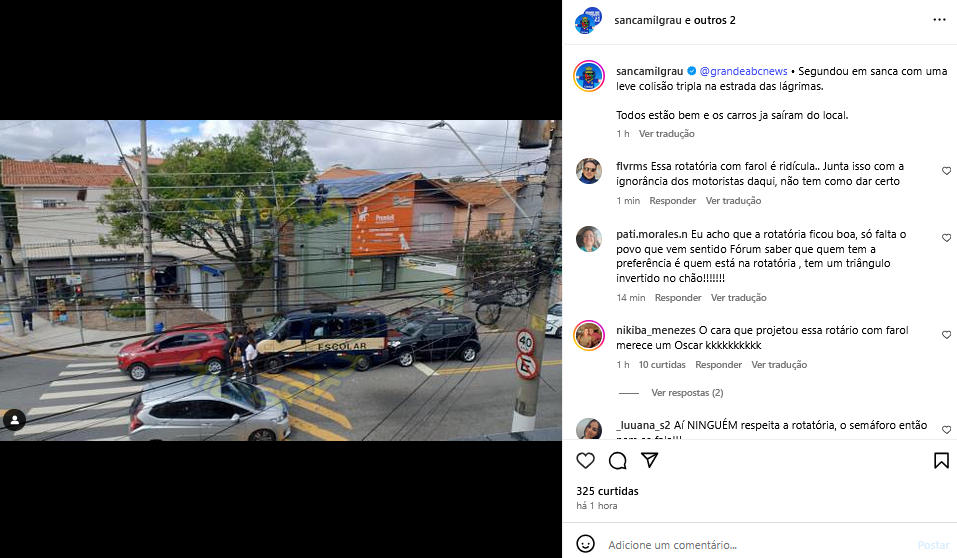Viewport: 957px width, 558px height.
Task: Like flvrms comment heart
Action: tap(946, 171)
